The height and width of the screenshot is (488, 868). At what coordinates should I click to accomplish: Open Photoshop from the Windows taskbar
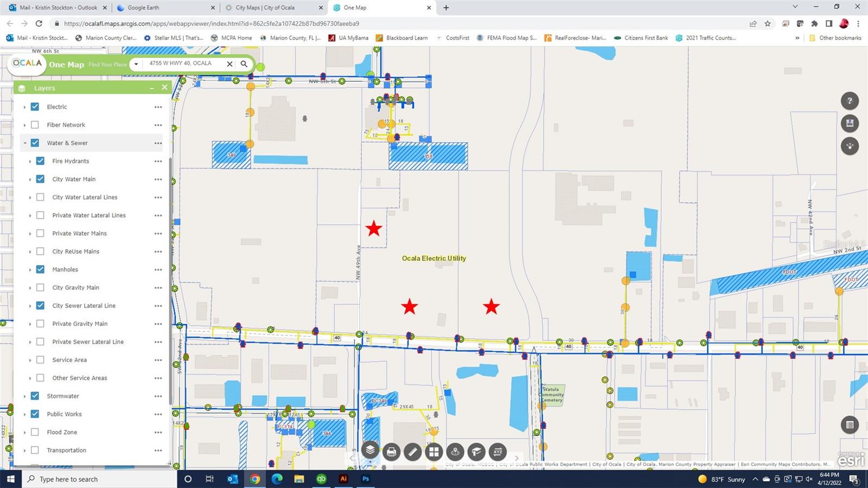click(366, 479)
